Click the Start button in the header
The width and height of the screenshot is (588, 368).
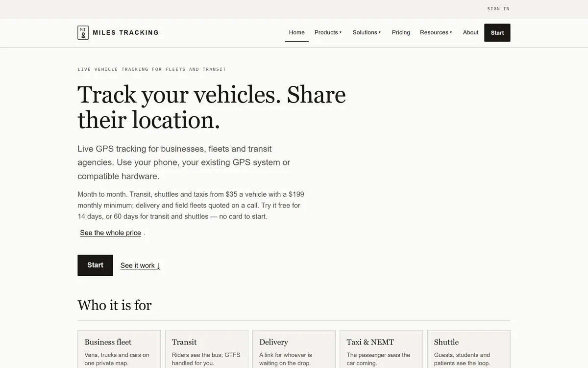click(x=497, y=32)
